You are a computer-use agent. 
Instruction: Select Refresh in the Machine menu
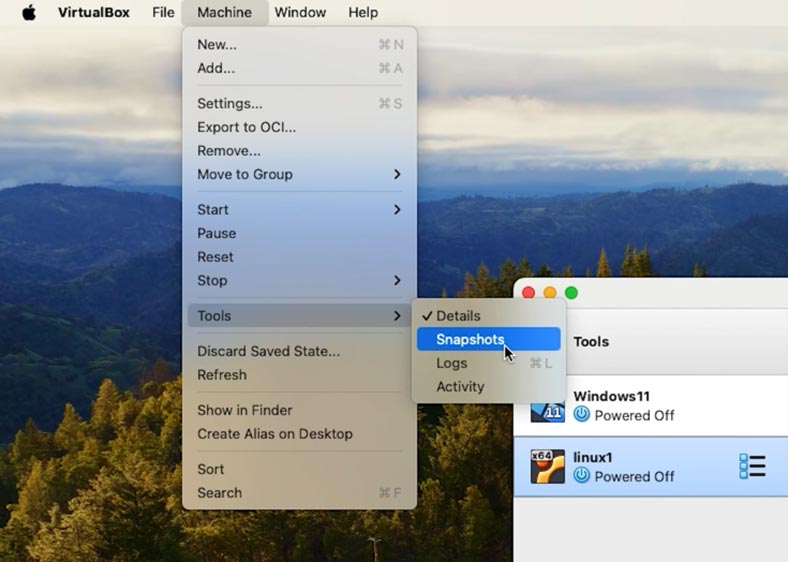[x=300, y=374]
